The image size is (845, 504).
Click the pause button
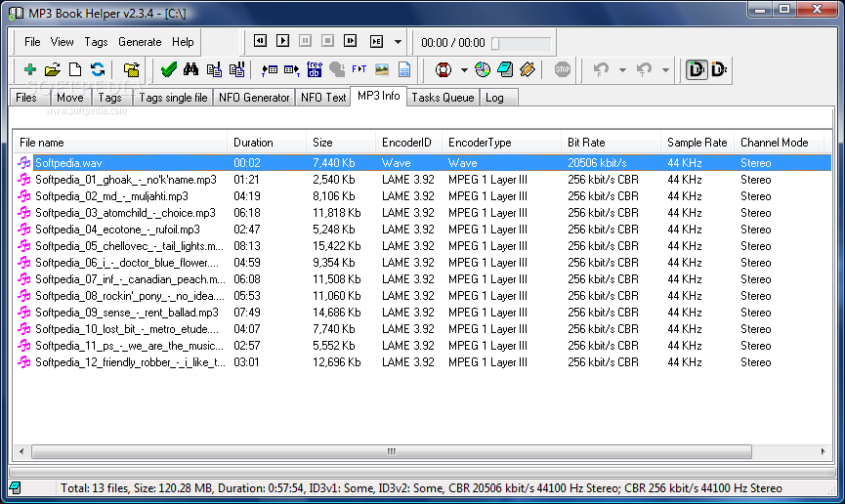click(x=305, y=41)
